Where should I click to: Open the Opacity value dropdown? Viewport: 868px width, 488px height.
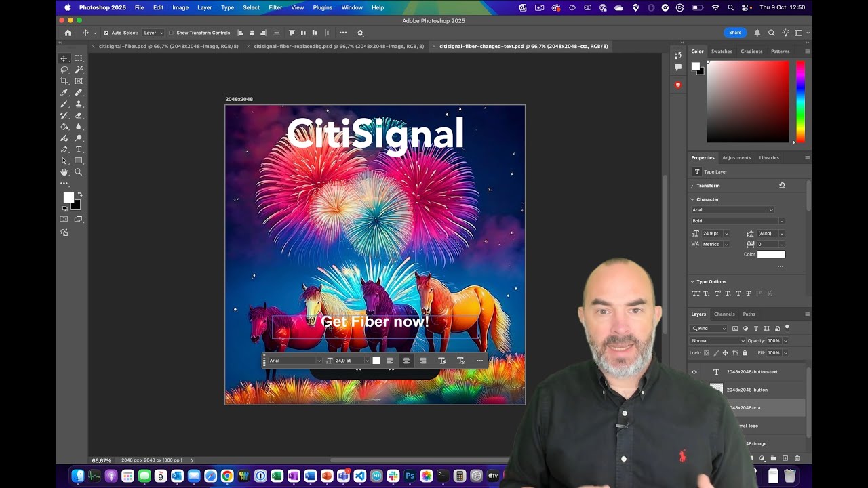point(785,341)
